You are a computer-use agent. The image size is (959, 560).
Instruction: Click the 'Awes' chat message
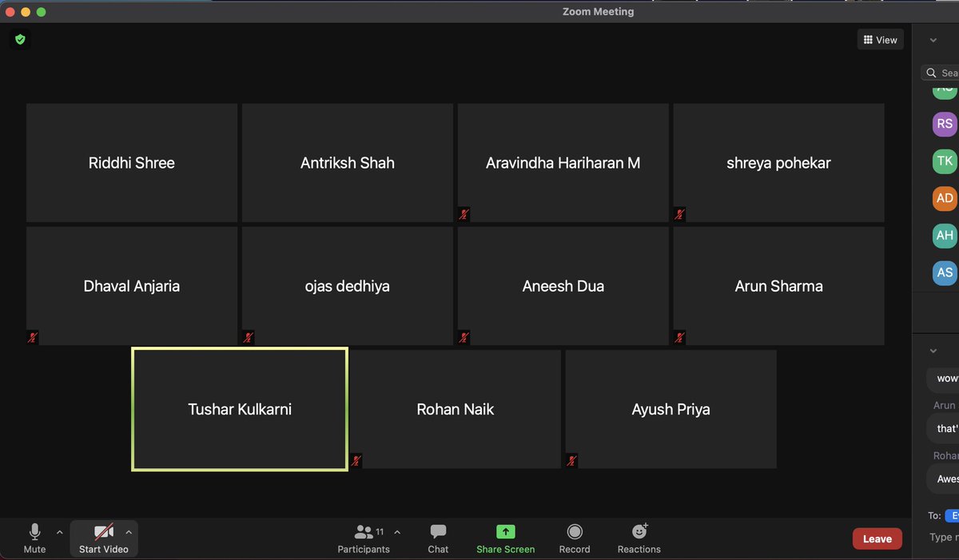944,479
